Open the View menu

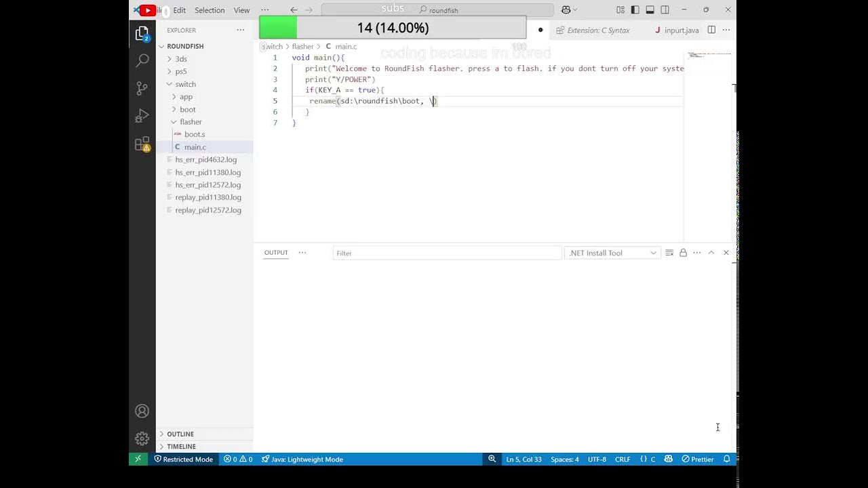[x=241, y=10]
